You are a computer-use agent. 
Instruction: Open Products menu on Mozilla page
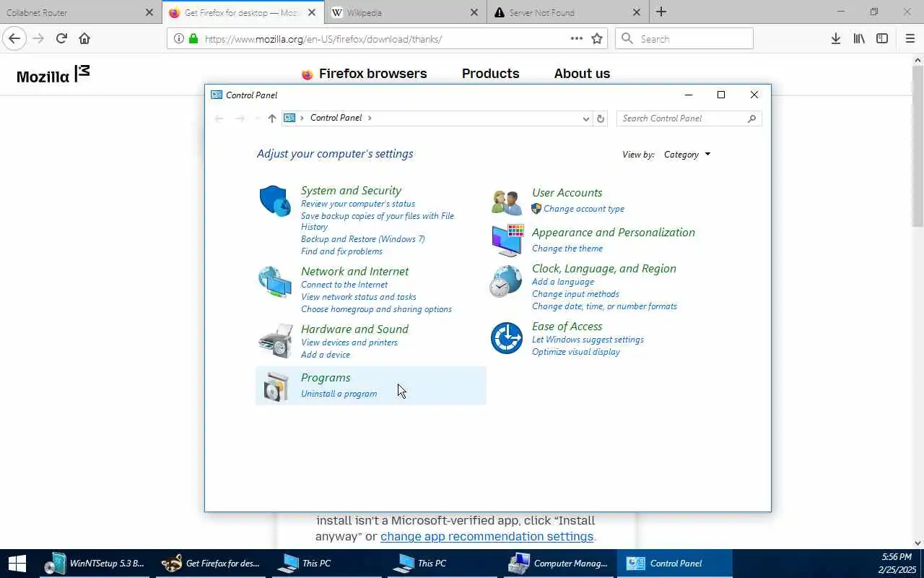pos(490,74)
